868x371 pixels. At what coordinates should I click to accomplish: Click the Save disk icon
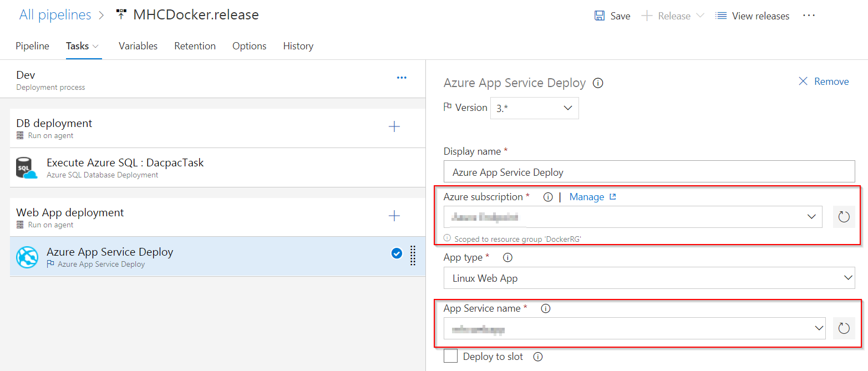[x=600, y=16]
